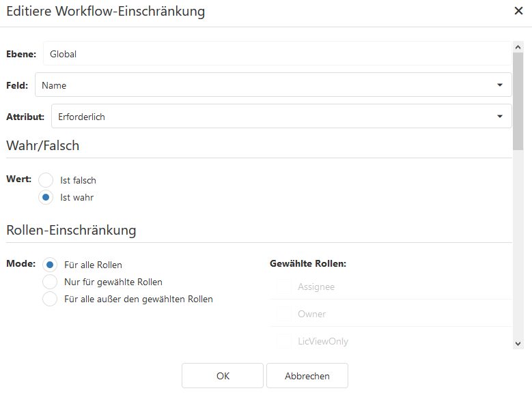Click the scrollbar down arrow
This screenshot has height=395, width=532.
point(518,343)
